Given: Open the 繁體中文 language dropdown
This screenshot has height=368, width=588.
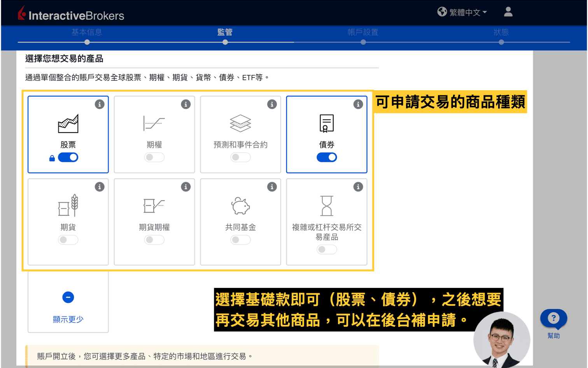Looking at the screenshot, I should pos(468,12).
